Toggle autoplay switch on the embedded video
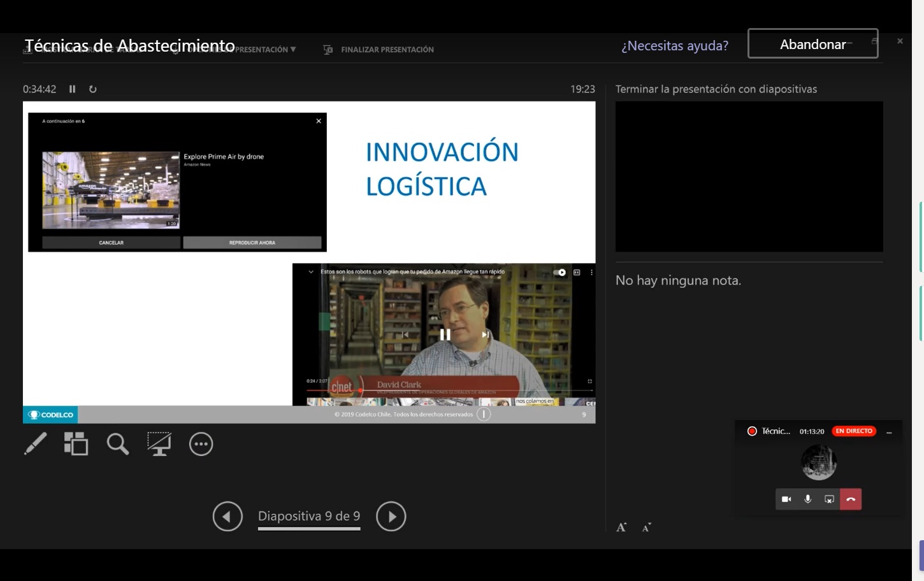The height and width of the screenshot is (581, 924). tap(559, 272)
